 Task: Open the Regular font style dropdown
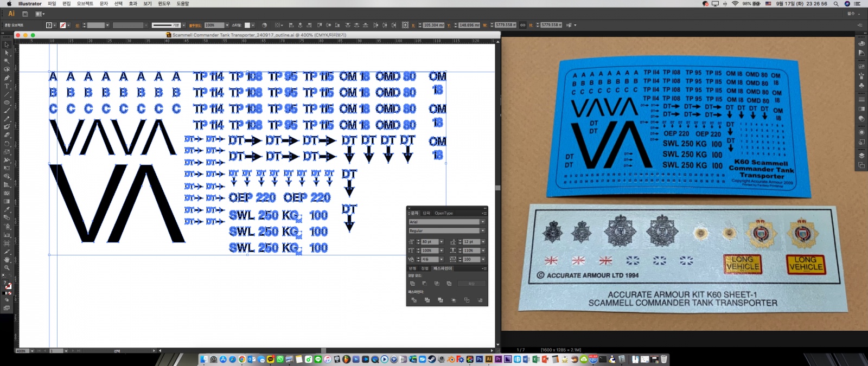(x=482, y=230)
